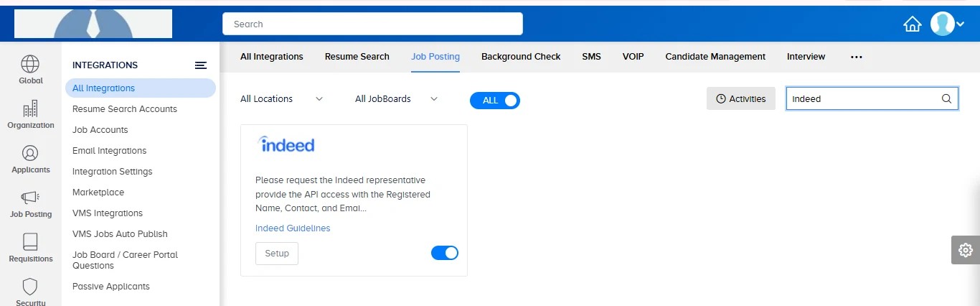
Task: Disable the Indeed integration toggle
Action: pos(445,253)
